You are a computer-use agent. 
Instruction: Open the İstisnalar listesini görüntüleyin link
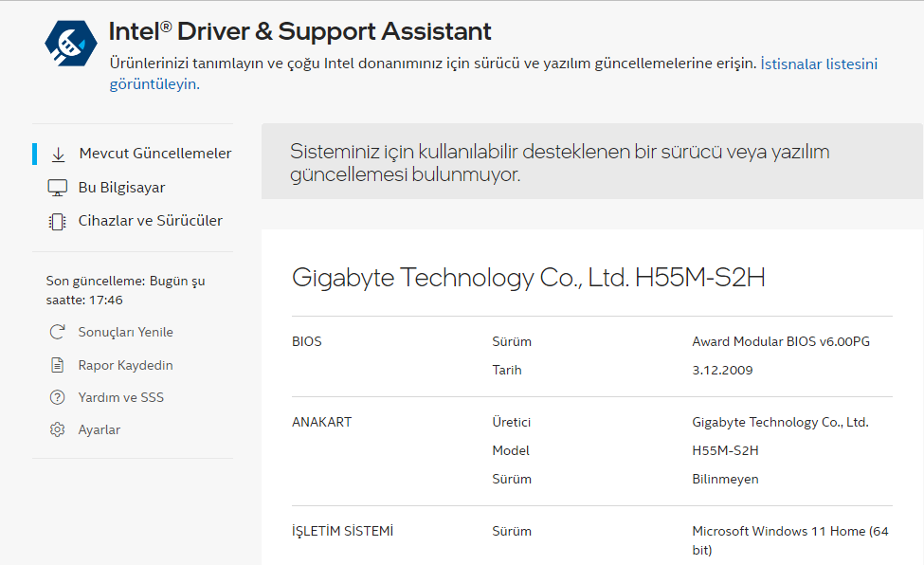(x=818, y=64)
